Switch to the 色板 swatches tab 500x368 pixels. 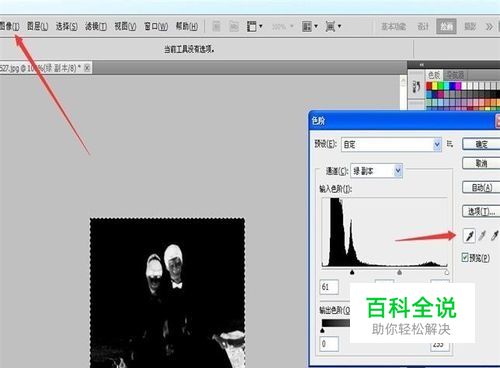[434, 75]
